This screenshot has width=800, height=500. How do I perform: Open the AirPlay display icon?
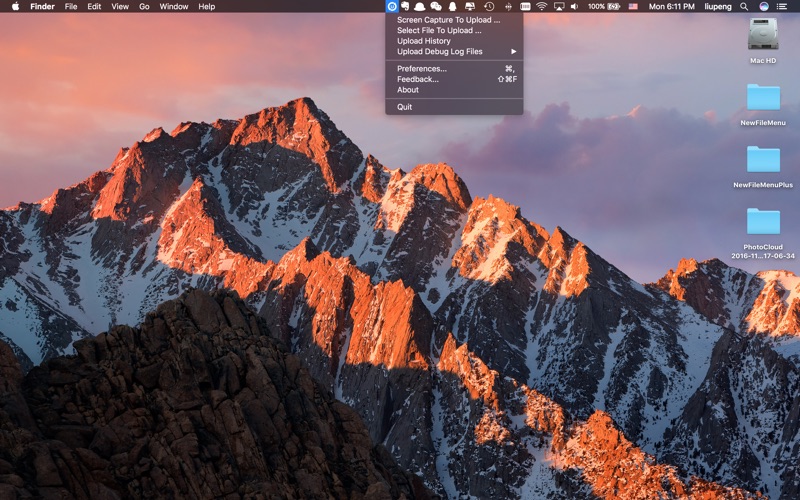[559, 7]
